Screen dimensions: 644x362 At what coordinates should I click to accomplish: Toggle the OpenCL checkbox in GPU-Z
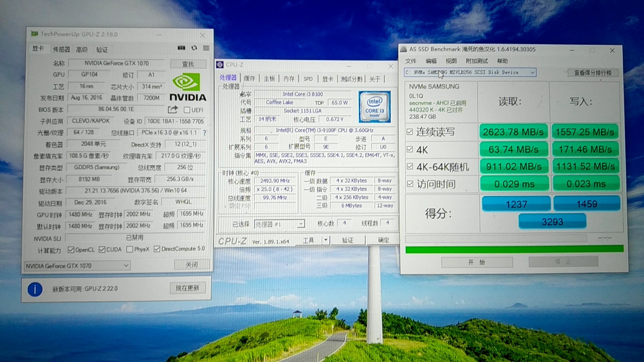tap(71, 249)
